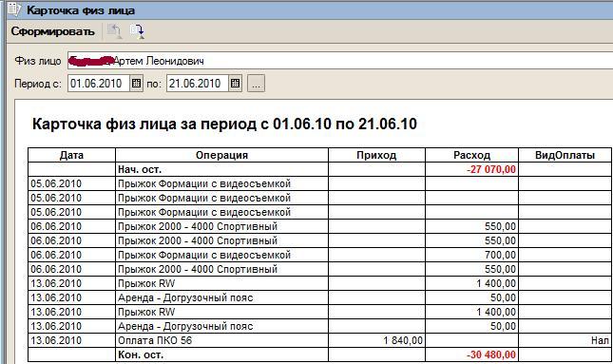Select the Кон. ост. cell
Screen dimensions: 613x364
(221, 354)
